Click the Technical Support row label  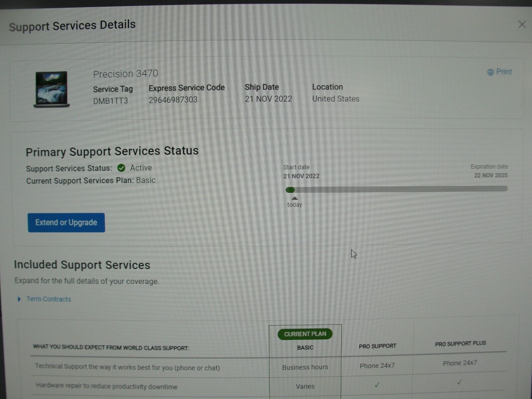[x=127, y=367]
